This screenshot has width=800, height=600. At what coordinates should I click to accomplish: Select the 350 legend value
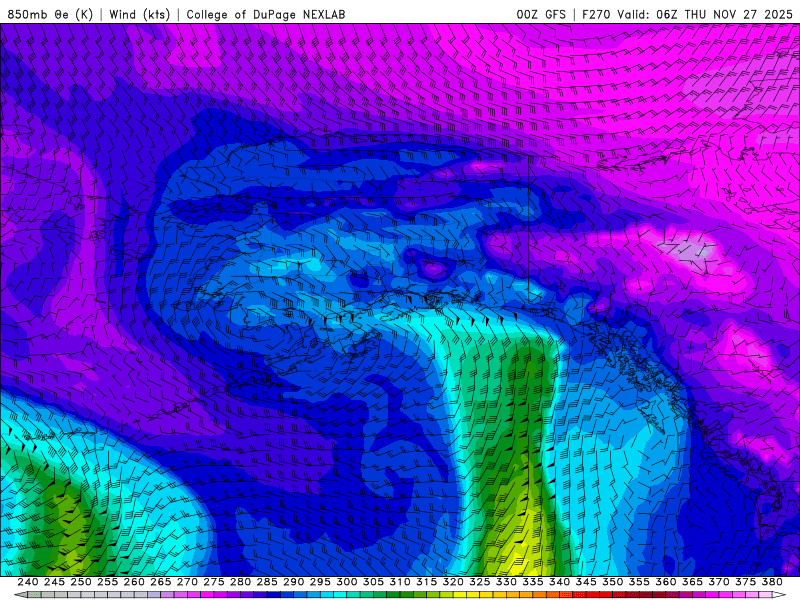click(612, 582)
